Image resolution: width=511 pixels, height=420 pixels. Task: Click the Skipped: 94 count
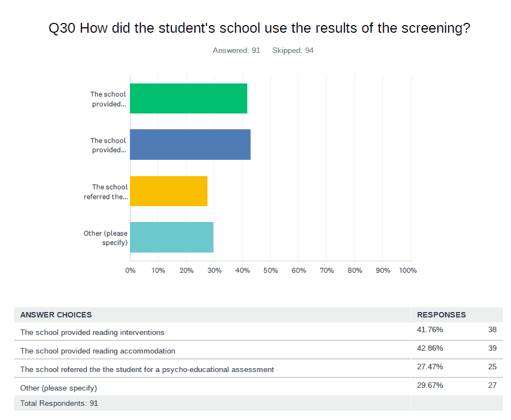pos(293,50)
